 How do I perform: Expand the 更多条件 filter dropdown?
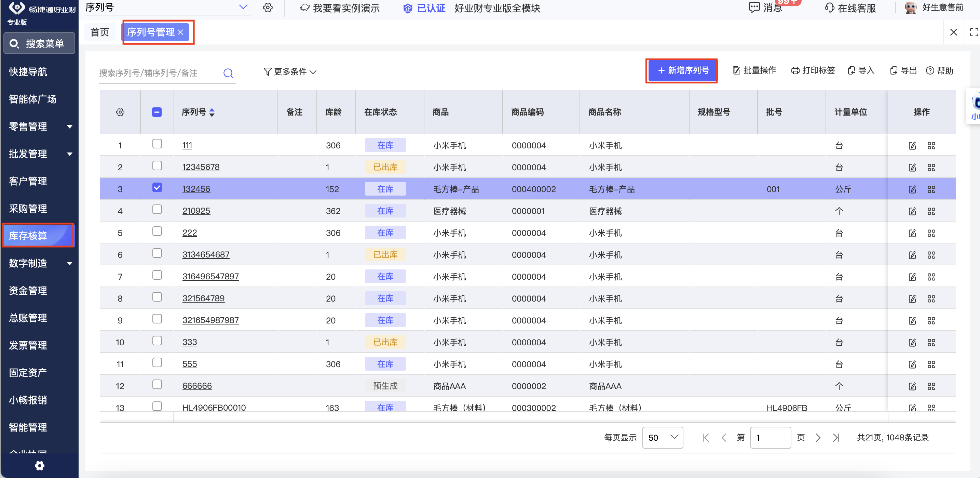pos(290,71)
